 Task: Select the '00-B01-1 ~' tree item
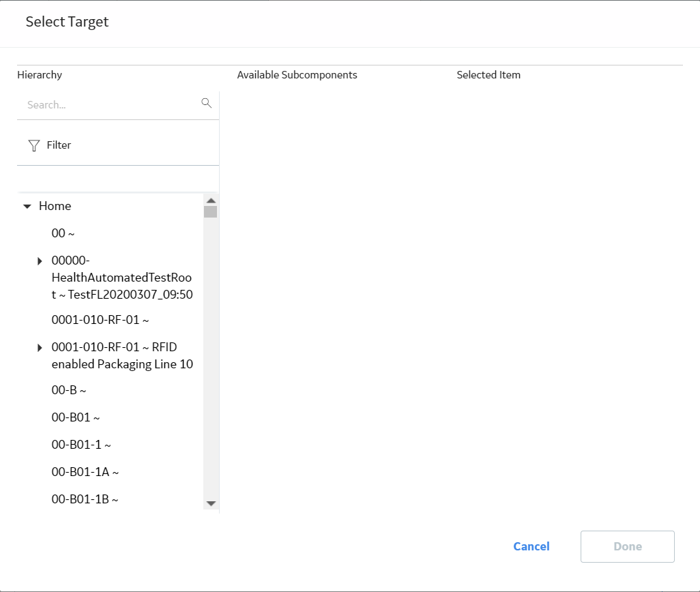pos(81,444)
